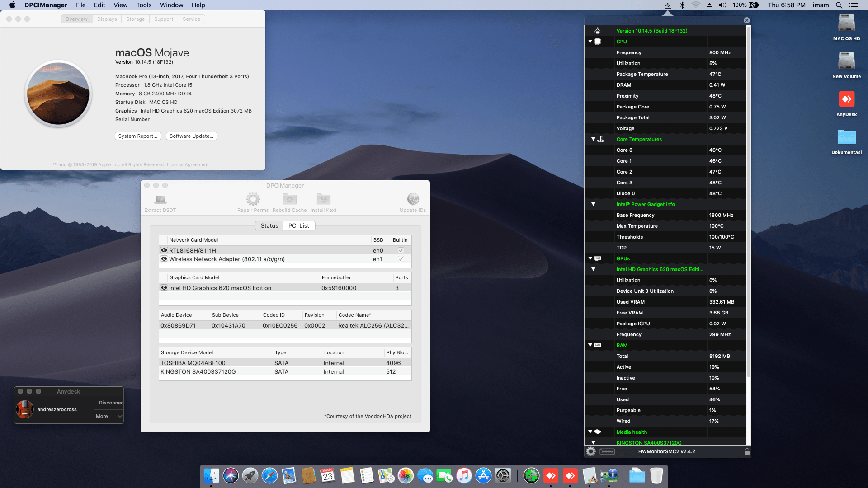Collapse the CPU section in HWMonitorSMC2
Viewport: 868px width, 488px height.
tap(590, 41)
